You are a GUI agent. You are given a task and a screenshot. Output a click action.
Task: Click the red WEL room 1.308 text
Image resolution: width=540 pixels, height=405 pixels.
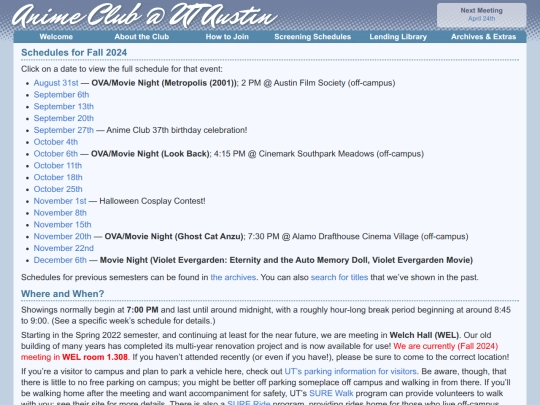(x=95, y=357)
